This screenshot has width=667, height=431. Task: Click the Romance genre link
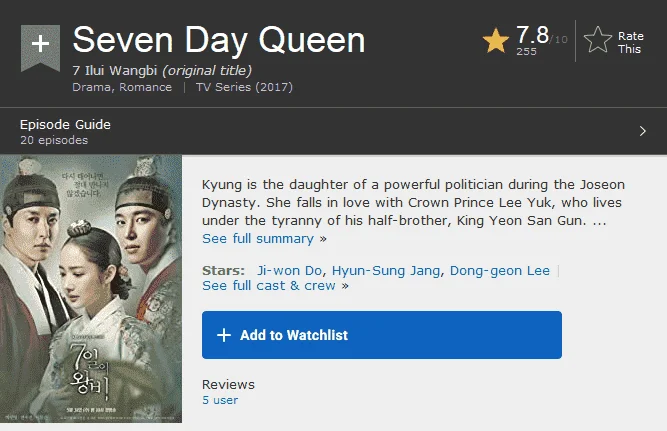coord(145,87)
